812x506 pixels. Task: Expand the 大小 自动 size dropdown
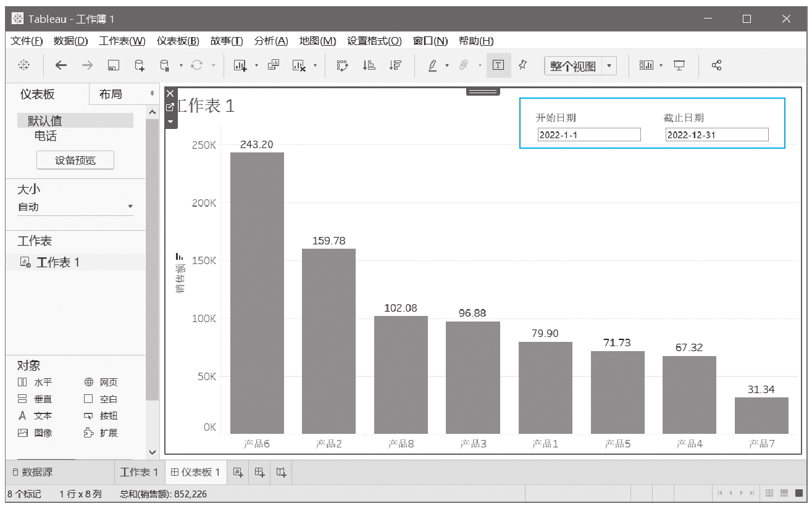pos(130,207)
